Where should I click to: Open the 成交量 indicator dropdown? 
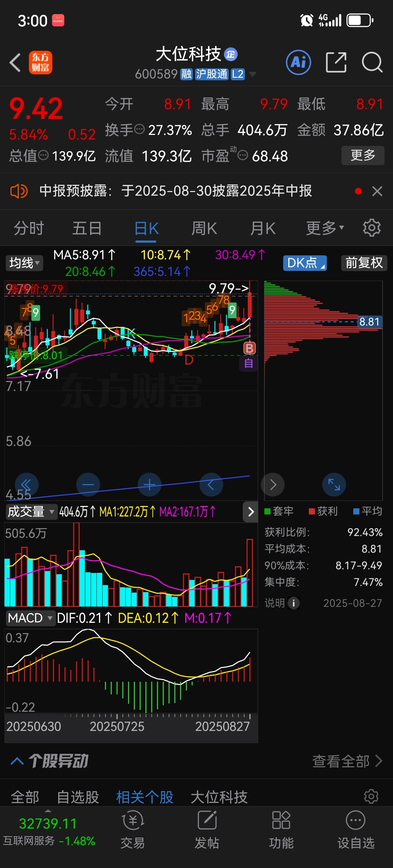tap(31, 512)
